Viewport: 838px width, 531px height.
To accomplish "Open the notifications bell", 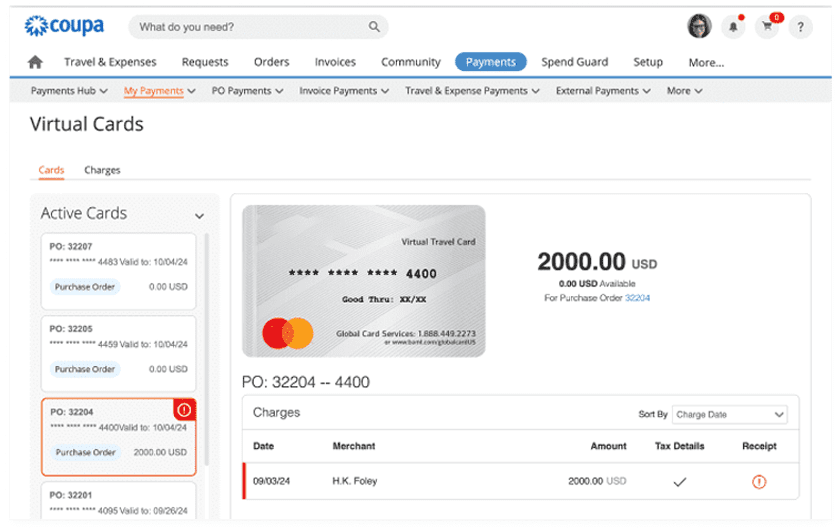I will click(x=733, y=27).
